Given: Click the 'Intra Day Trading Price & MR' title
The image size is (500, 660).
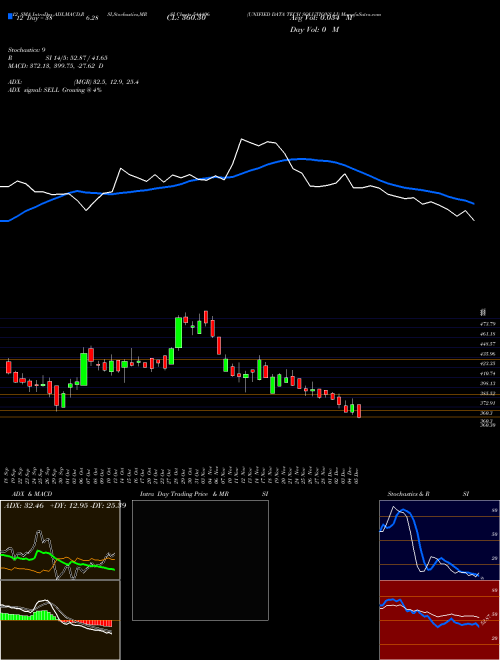Looking at the screenshot, I should [184, 494].
